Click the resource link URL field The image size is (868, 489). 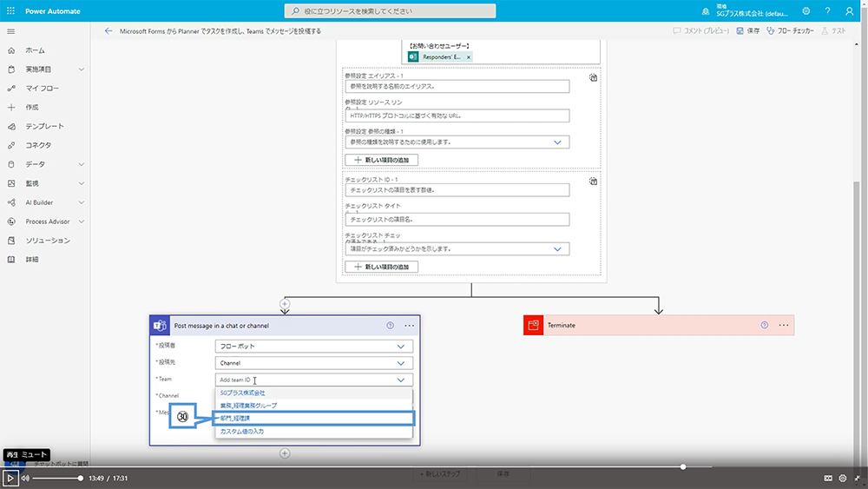click(457, 116)
